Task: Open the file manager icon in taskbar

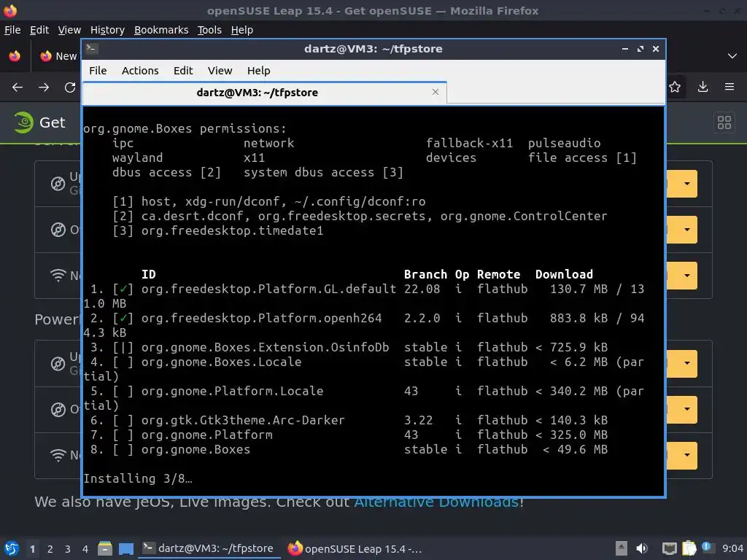Action: (105, 548)
